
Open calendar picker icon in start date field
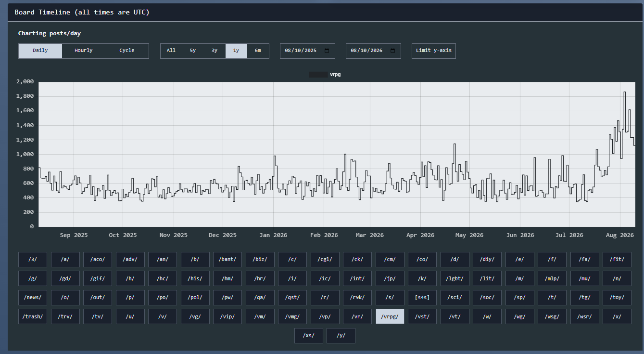click(327, 51)
